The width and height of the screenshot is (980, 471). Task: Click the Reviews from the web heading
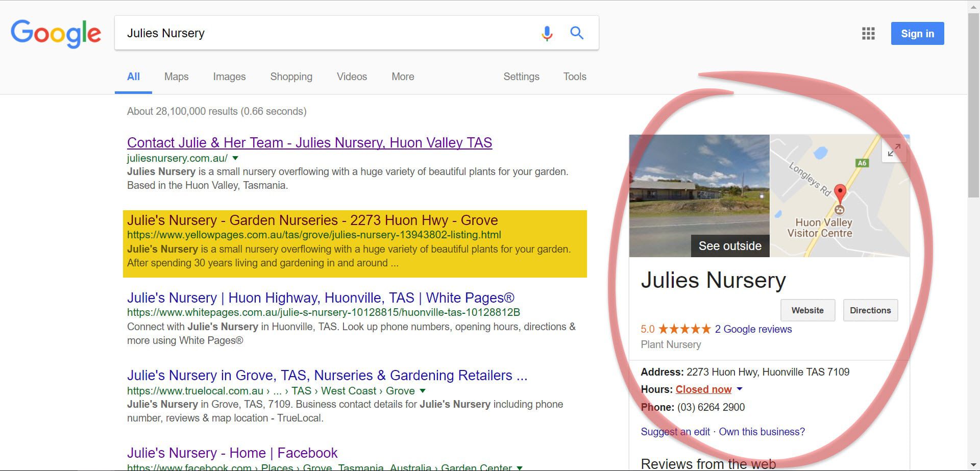pyautogui.click(x=708, y=464)
